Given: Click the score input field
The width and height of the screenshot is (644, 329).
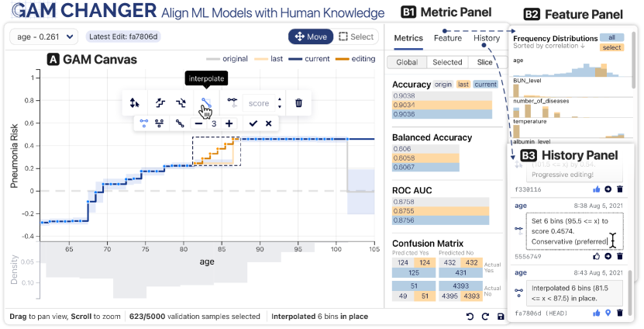Looking at the screenshot, I should [258, 102].
